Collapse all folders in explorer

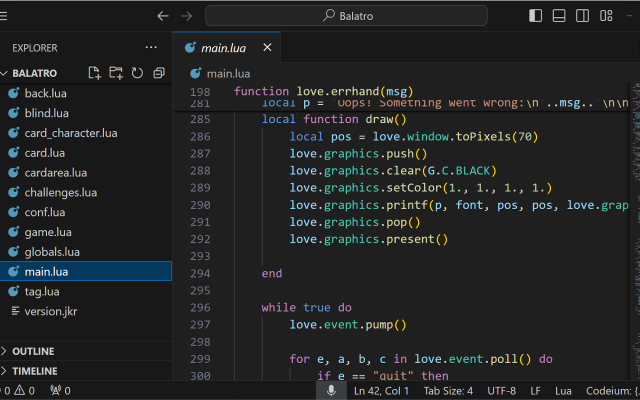point(159,73)
